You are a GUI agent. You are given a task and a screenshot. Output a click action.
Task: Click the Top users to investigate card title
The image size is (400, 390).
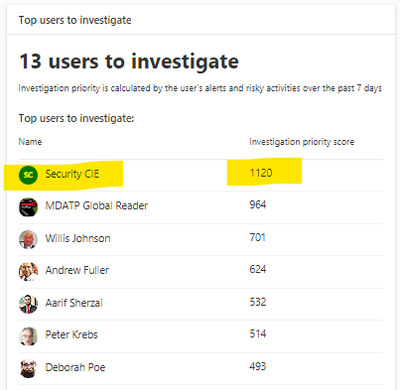(75, 20)
